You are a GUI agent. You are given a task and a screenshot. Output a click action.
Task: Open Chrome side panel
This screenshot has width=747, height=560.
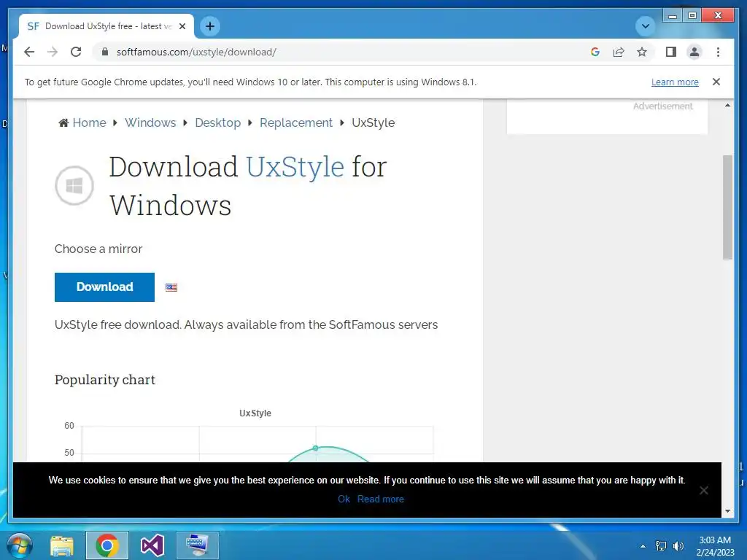point(671,52)
